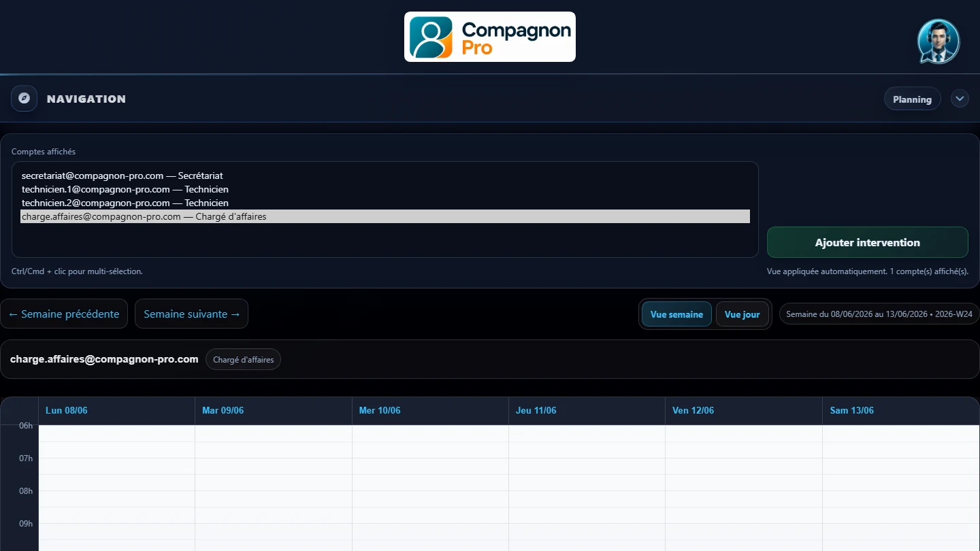Click Ven 12/06 column header

[x=743, y=410]
